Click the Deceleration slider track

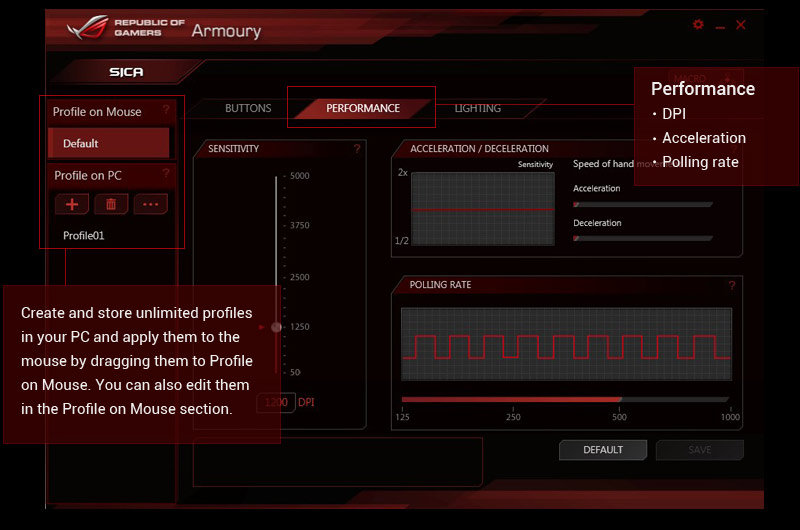coord(642,238)
